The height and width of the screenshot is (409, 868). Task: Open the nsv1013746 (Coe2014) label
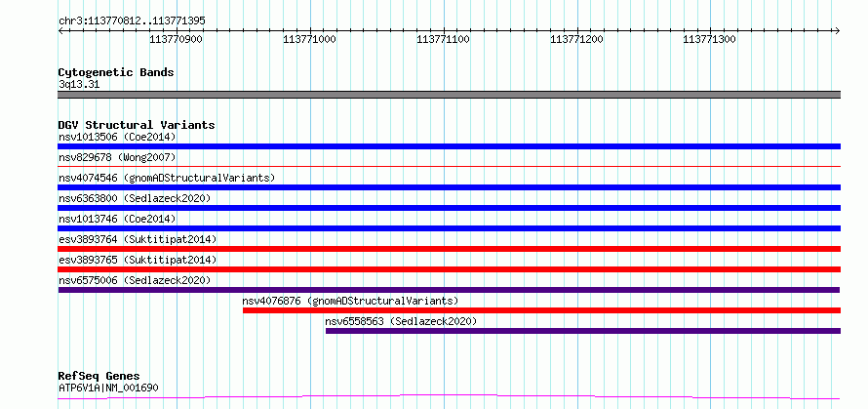[x=117, y=219]
